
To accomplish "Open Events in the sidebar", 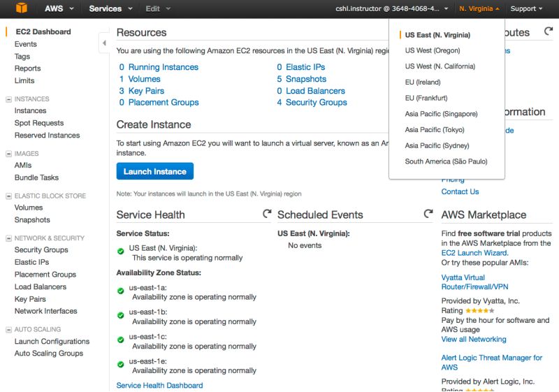I will 26,44.
